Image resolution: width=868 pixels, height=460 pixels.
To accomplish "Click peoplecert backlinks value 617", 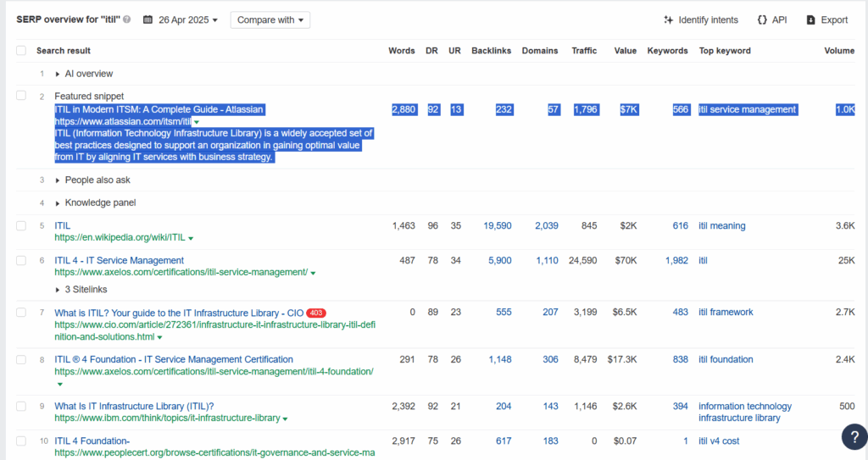I will click(504, 441).
